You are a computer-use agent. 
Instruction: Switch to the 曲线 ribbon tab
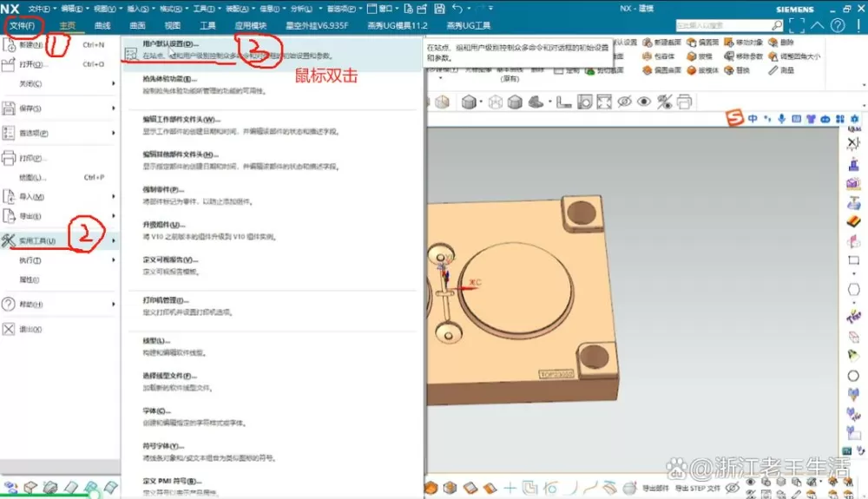coord(102,25)
